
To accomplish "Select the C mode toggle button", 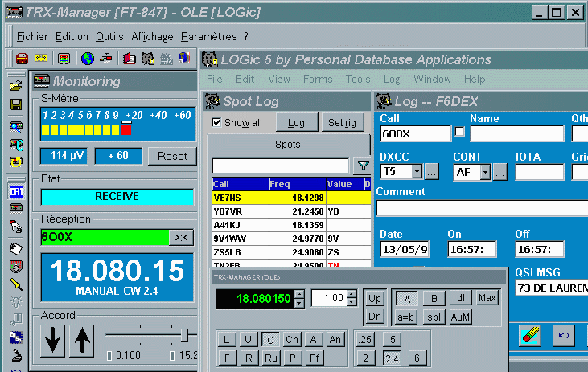I will tap(270, 340).
